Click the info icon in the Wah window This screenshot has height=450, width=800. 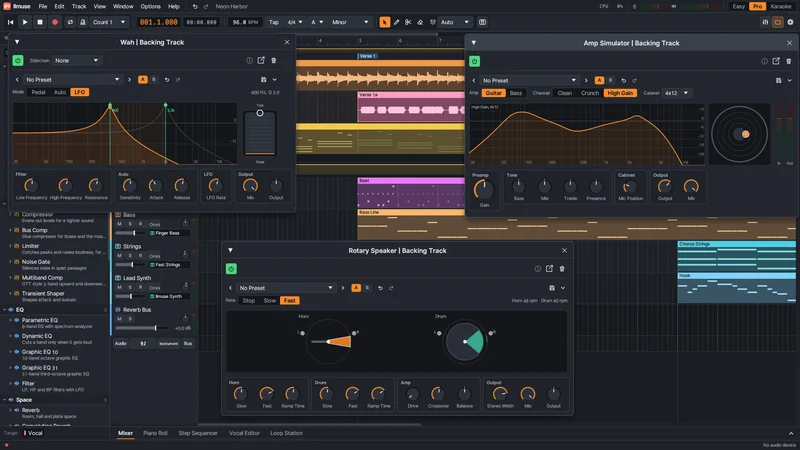click(x=249, y=61)
